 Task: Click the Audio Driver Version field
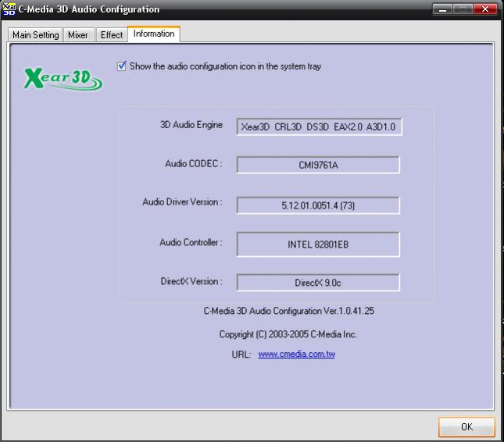(317, 205)
